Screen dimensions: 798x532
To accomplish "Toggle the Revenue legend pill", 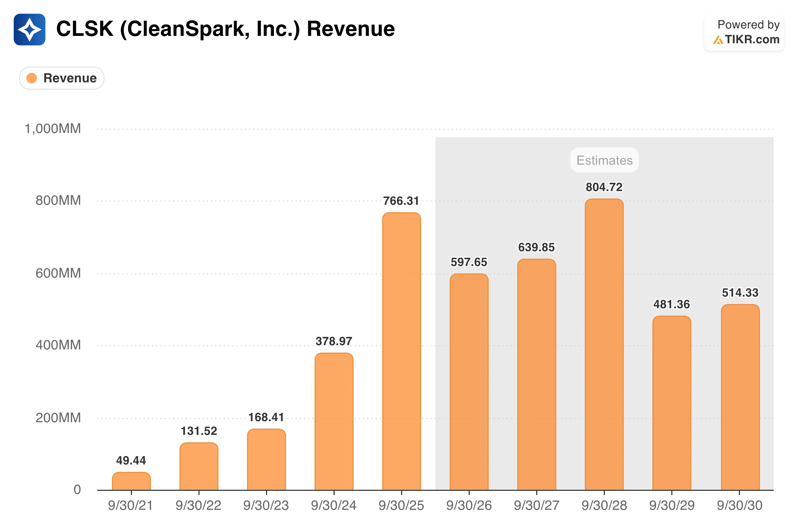I will point(62,78).
